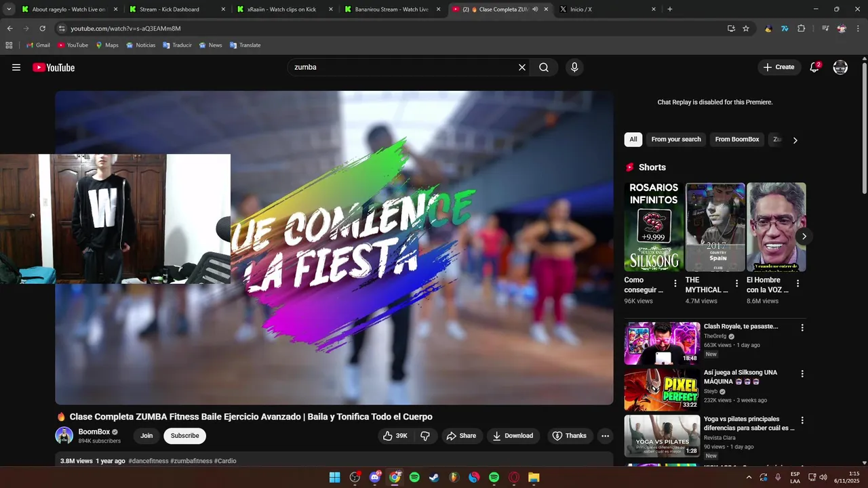Install app icon in the address bar
The image size is (868, 488).
pos(731,28)
